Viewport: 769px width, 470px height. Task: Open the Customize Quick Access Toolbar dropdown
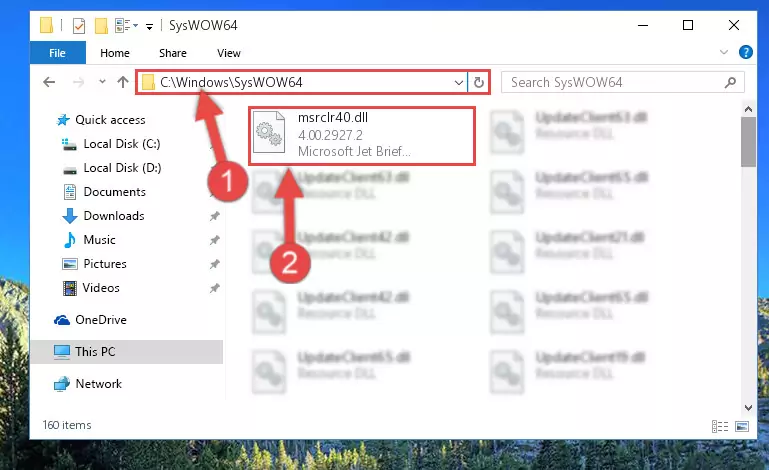[x=149, y=26]
